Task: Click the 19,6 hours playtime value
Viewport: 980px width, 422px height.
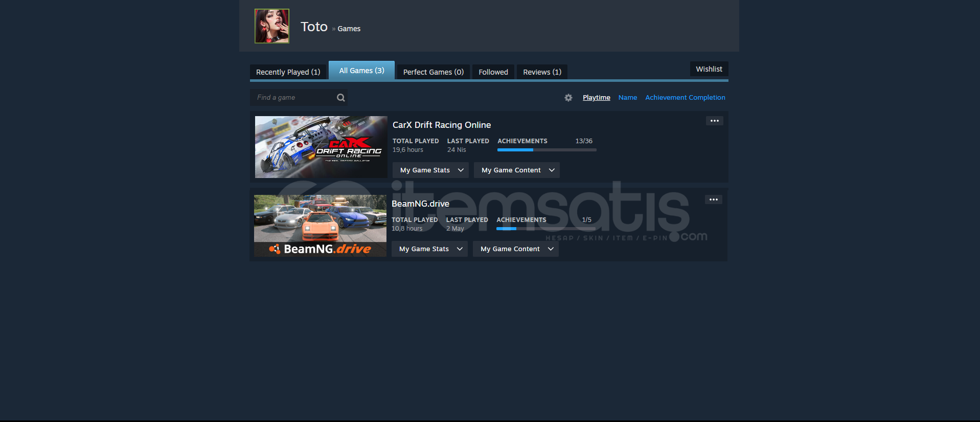Action: pos(408,150)
